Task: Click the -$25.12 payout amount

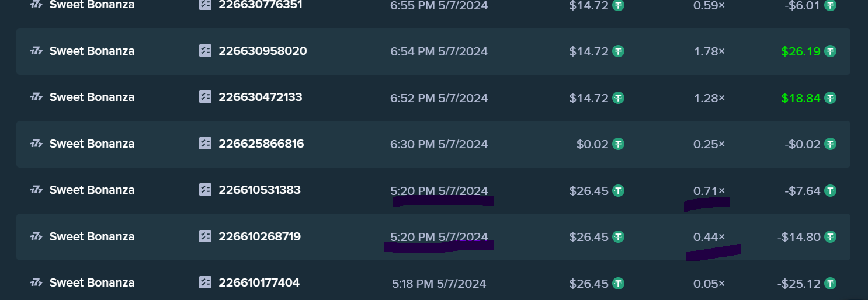Action: (799, 283)
